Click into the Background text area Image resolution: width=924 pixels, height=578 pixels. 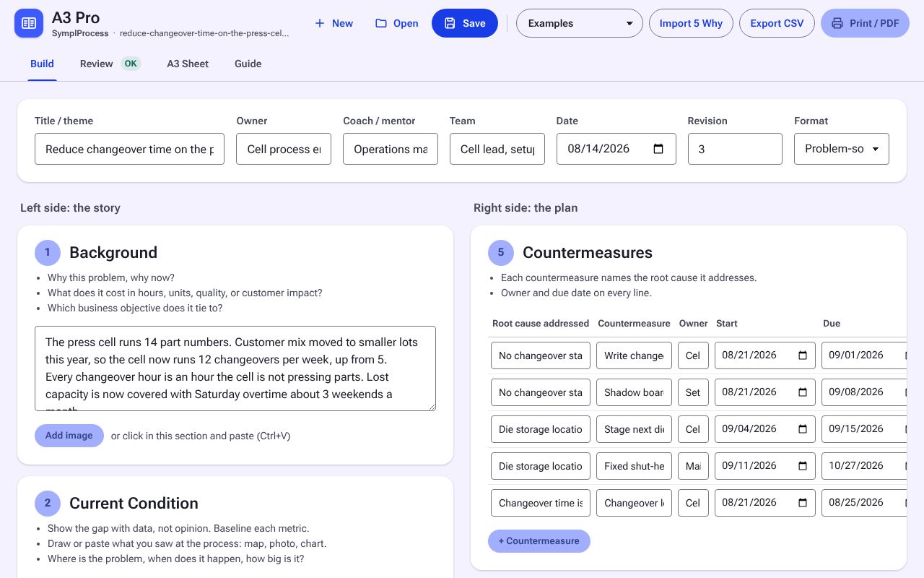tap(235, 368)
